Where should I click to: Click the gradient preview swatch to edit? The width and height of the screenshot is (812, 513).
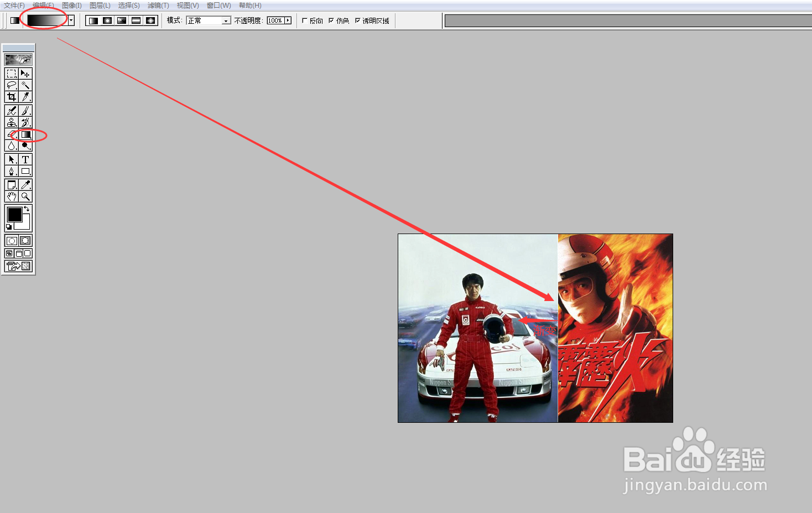point(48,20)
